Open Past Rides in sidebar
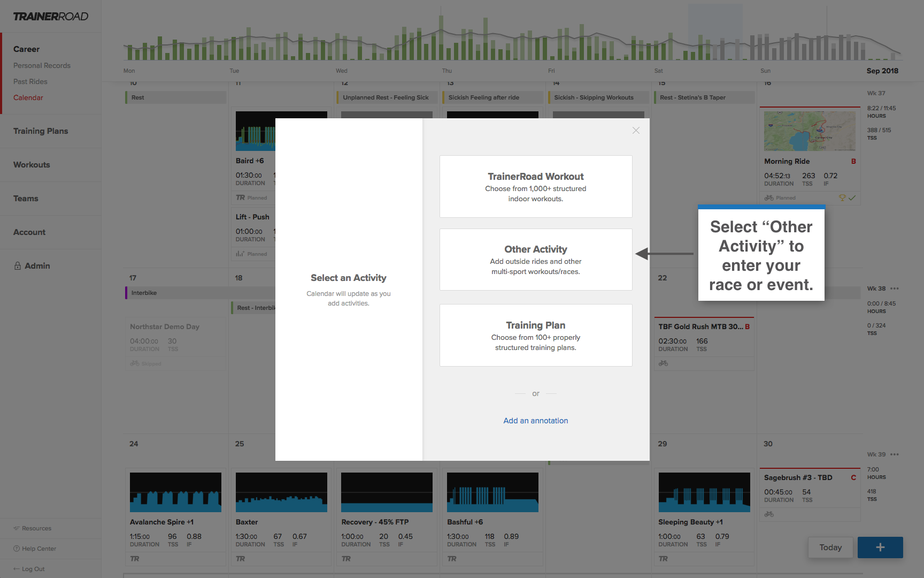Image resolution: width=924 pixels, height=578 pixels. [30, 81]
